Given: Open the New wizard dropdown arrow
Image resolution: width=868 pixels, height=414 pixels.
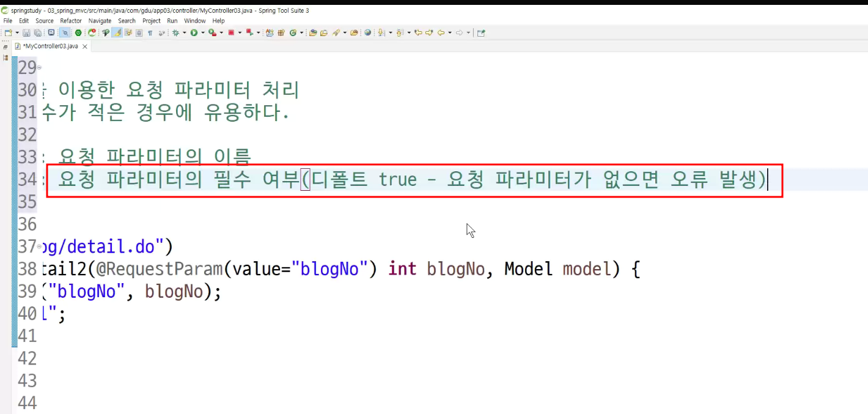Looking at the screenshot, I should pyautogui.click(x=17, y=33).
